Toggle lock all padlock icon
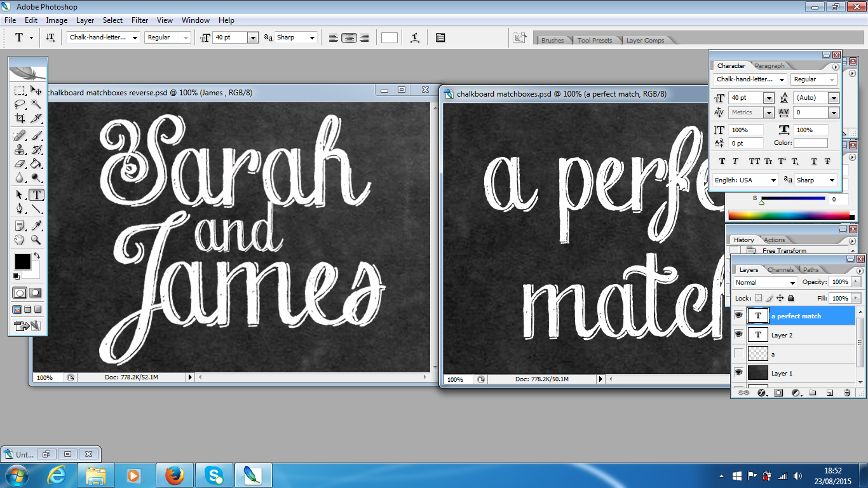 790,298
